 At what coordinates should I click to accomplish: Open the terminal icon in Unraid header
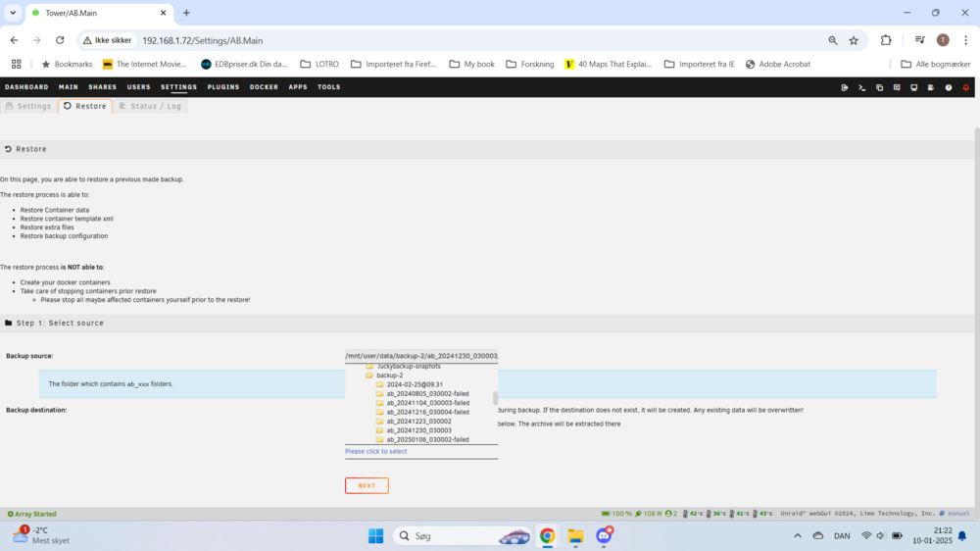[x=861, y=87]
